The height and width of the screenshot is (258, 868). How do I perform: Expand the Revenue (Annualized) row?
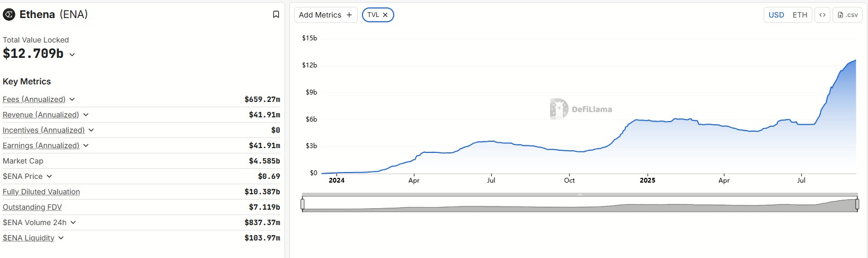pyautogui.click(x=86, y=115)
